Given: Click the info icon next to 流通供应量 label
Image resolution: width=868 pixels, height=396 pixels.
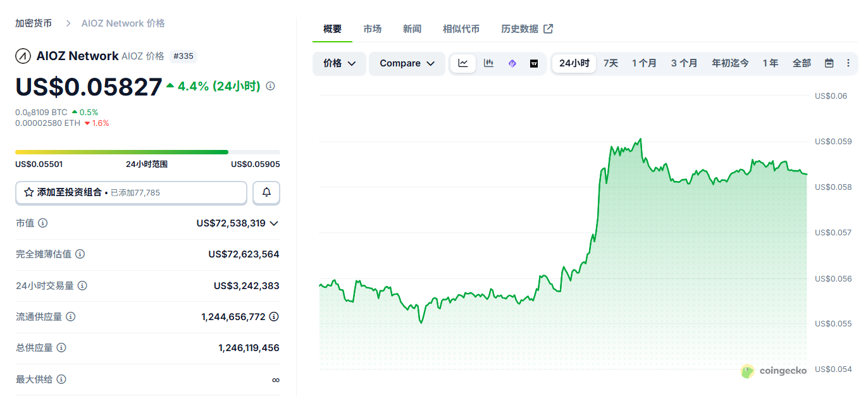Looking at the screenshot, I should click(71, 317).
